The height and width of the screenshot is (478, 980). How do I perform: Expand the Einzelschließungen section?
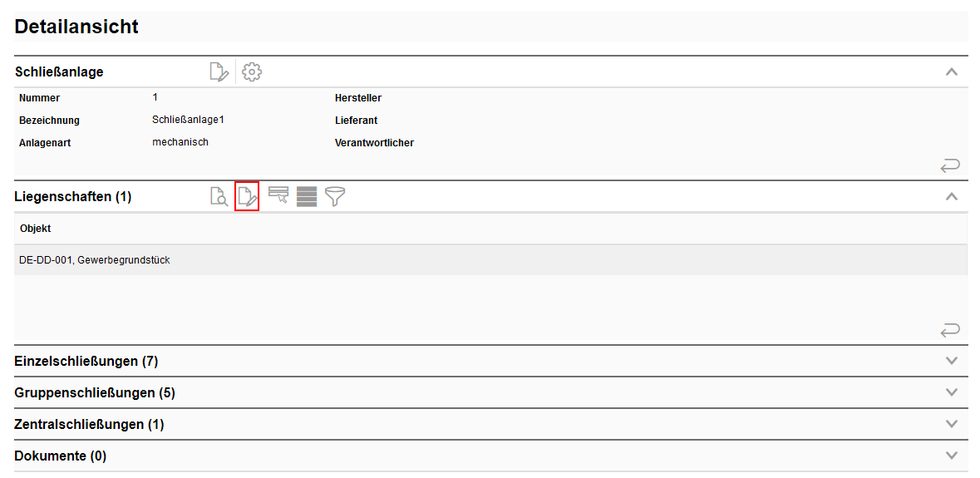point(952,361)
